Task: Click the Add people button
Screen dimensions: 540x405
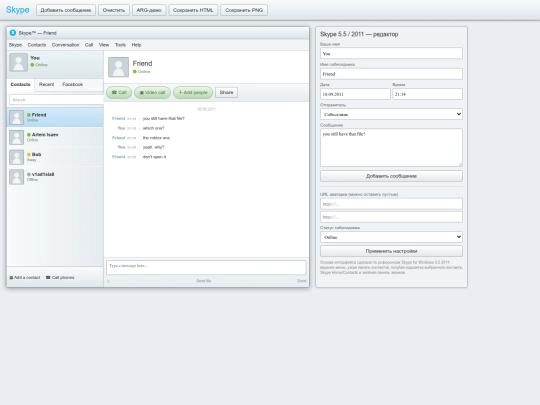Action: pyautogui.click(x=193, y=92)
